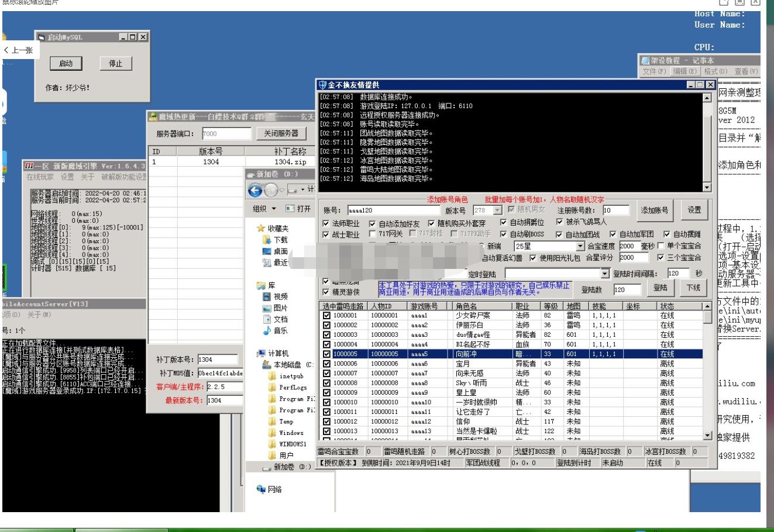
Task: Enable the 单个宝宝合 checkbox
Action: point(661,246)
